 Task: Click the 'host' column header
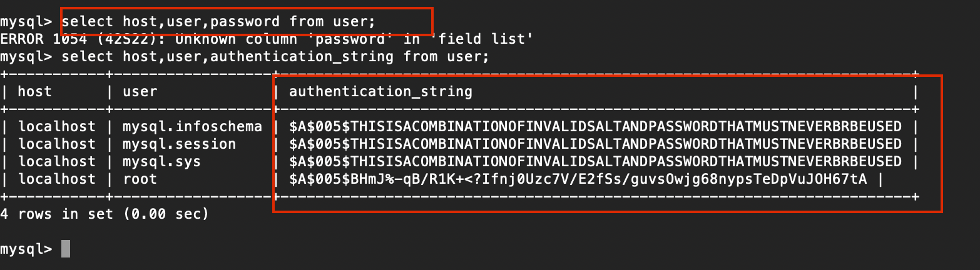point(34,92)
